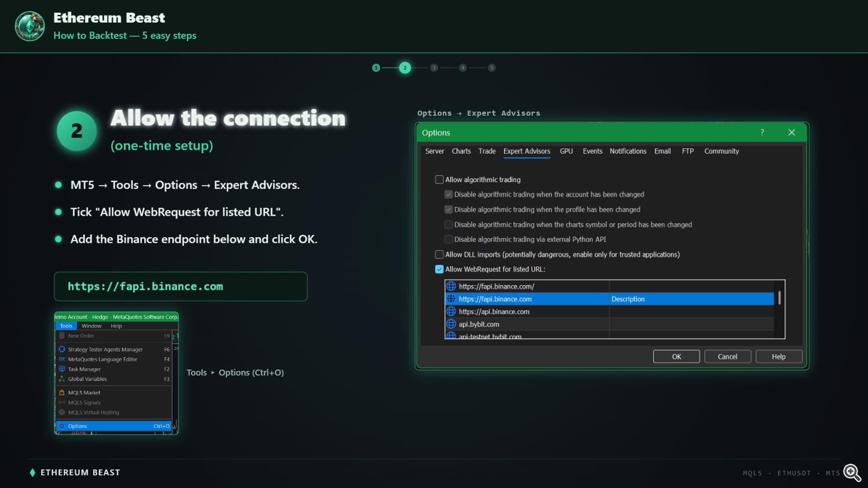Click the Task Manager monitor icon
The image size is (868, 488).
tap(62, 369)
